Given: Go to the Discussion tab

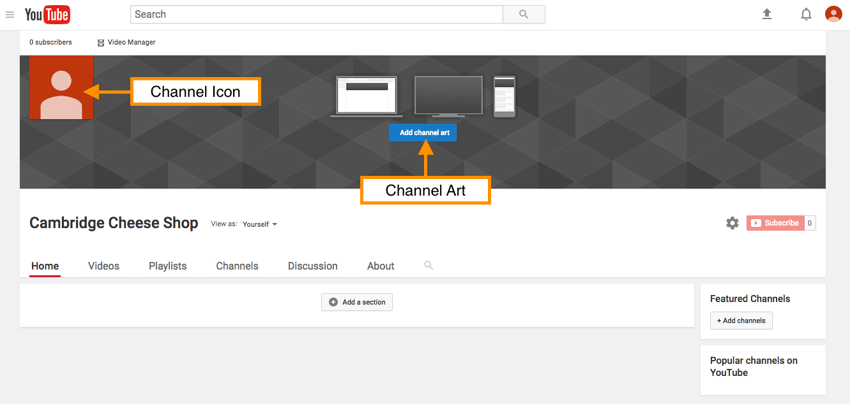Looking at the screenshot, I should (313, 266).
